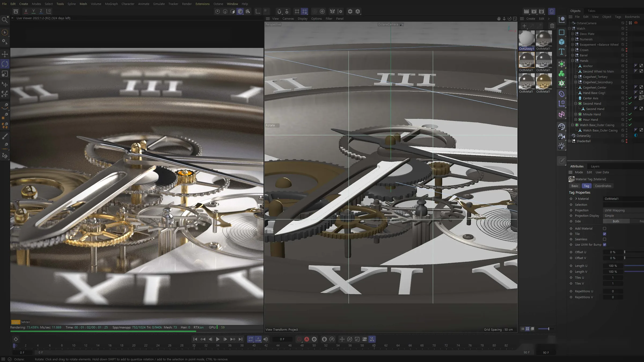The width and height of the screenshot is (644, 362).
Task: Click the Both side button
Action: (616, 221)
